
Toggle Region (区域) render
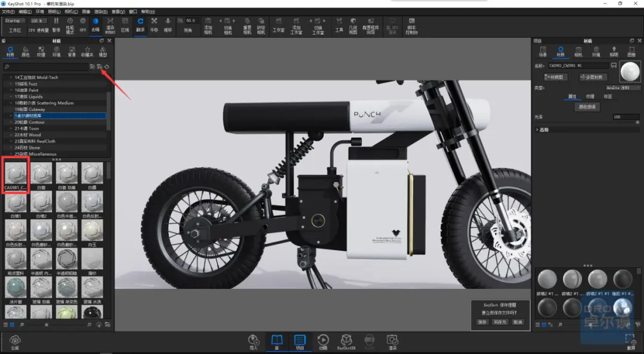pyautogui.click(x=125, y=24)
